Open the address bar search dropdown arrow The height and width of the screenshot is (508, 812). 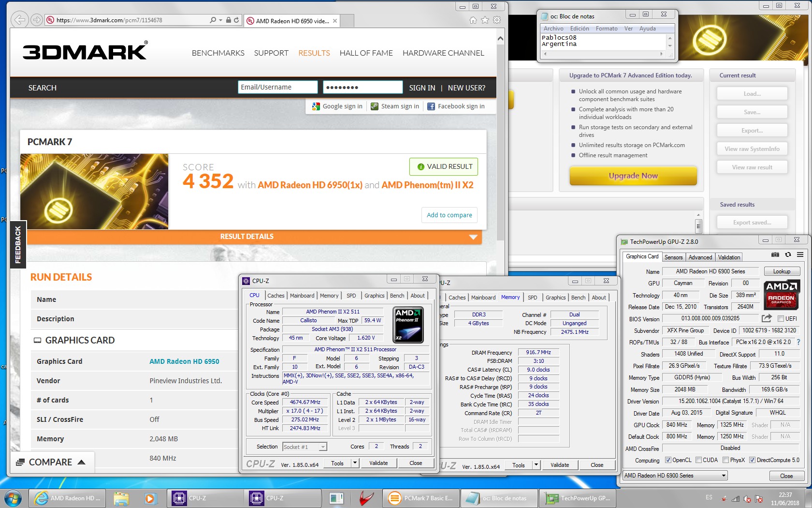pyautogui.click(x=220, y=20)
